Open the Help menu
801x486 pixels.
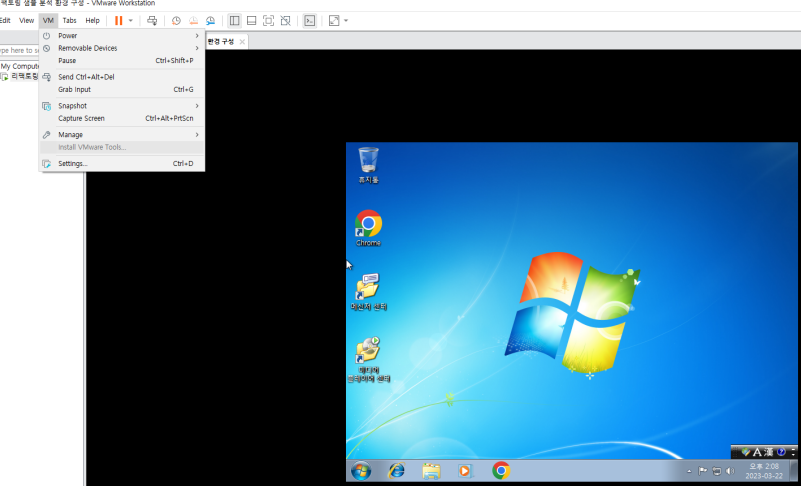[x=92, y=20]
